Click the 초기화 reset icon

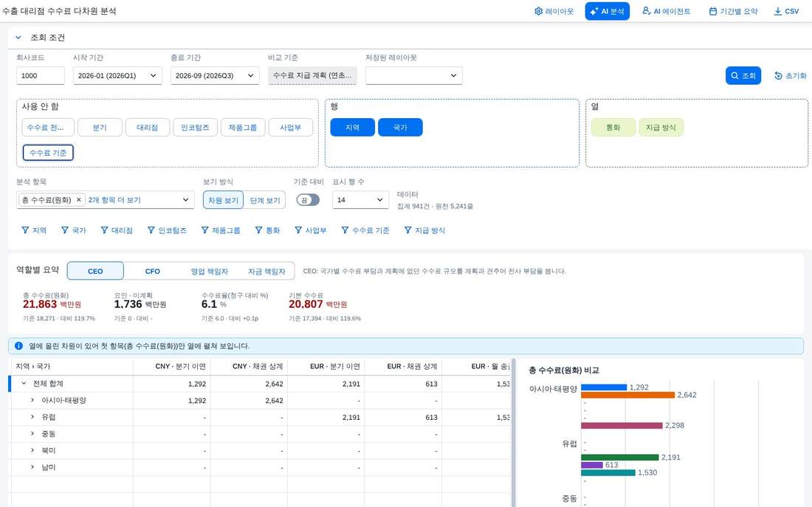tap(778, 75)
